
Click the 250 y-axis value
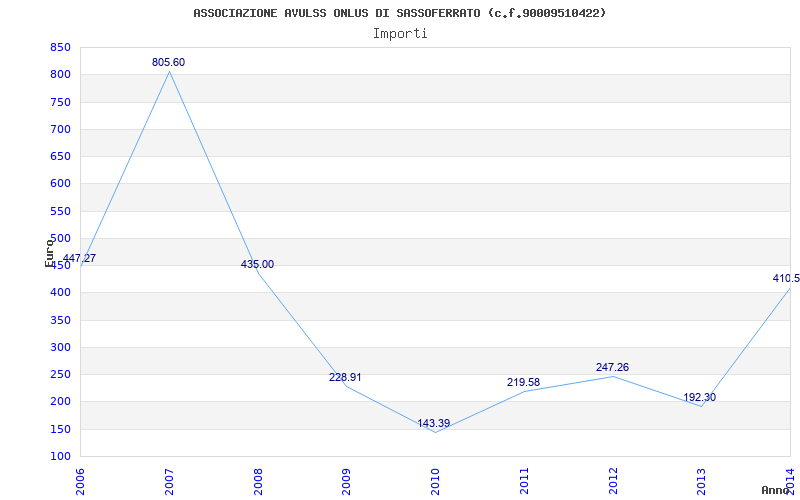tap(60, 374)
